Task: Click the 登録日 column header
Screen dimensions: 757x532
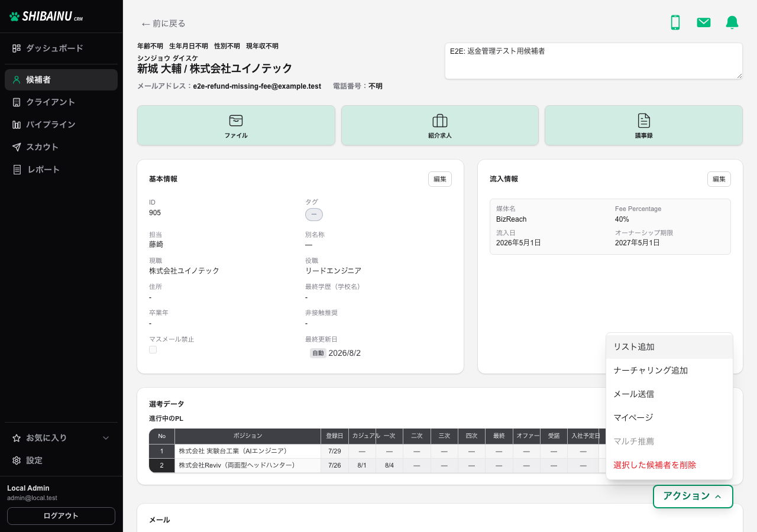Action: (335, 436)
